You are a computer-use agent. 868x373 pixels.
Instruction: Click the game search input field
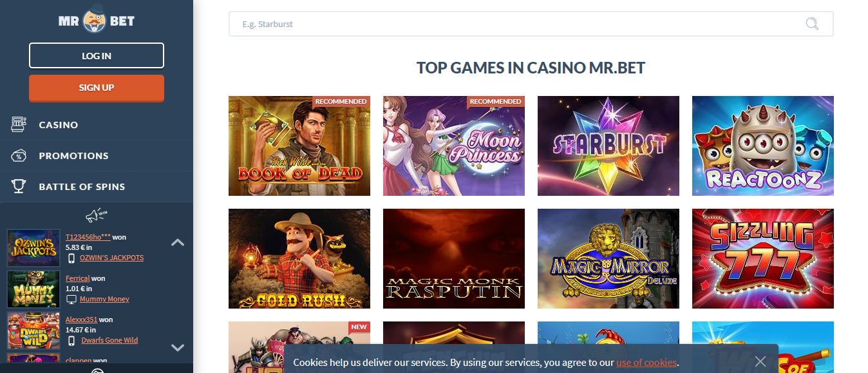point(531,24)
